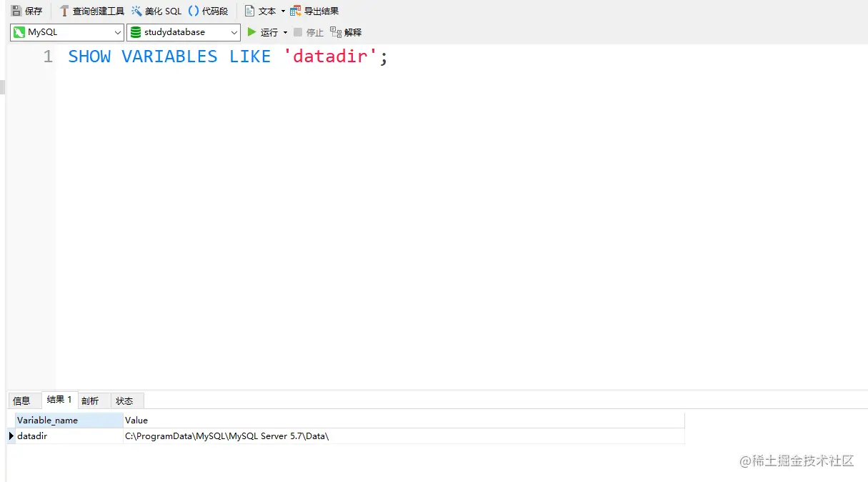Viewport: 868px width, 482px height.
Task: Click the row indicator arrow beside datadir
Action: pos(11,436)
